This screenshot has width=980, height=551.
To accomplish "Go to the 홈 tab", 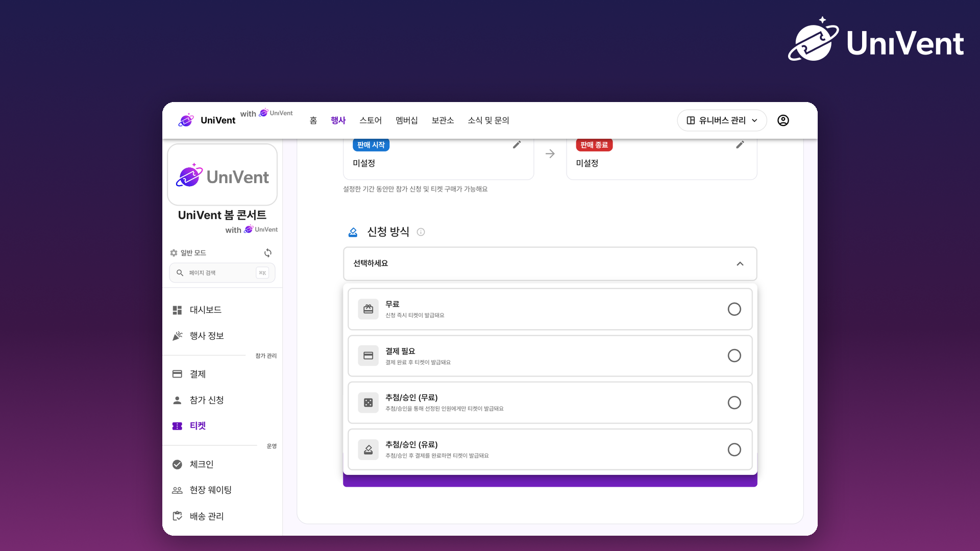I will tap(313, 120).
